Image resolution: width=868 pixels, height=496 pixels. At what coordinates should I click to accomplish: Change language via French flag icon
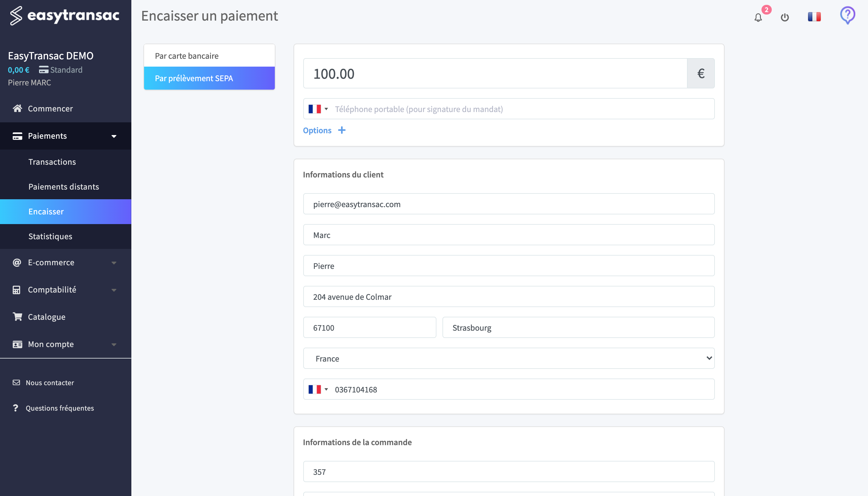(x=814, y=17)
